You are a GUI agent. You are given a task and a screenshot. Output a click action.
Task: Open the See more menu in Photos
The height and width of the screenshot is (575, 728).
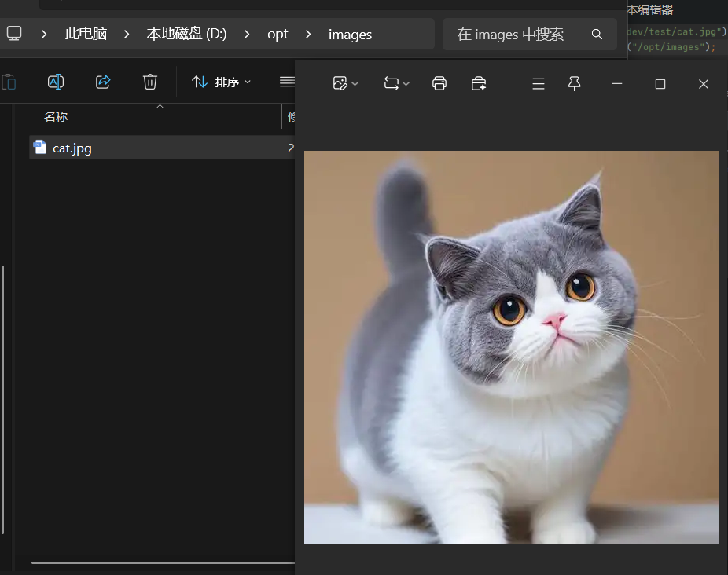[538, 83]
